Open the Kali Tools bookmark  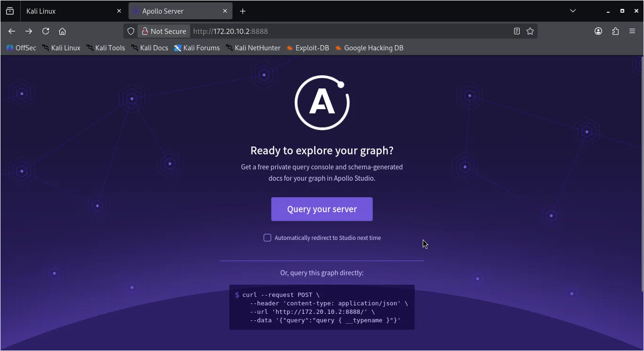tap(105, 48)
